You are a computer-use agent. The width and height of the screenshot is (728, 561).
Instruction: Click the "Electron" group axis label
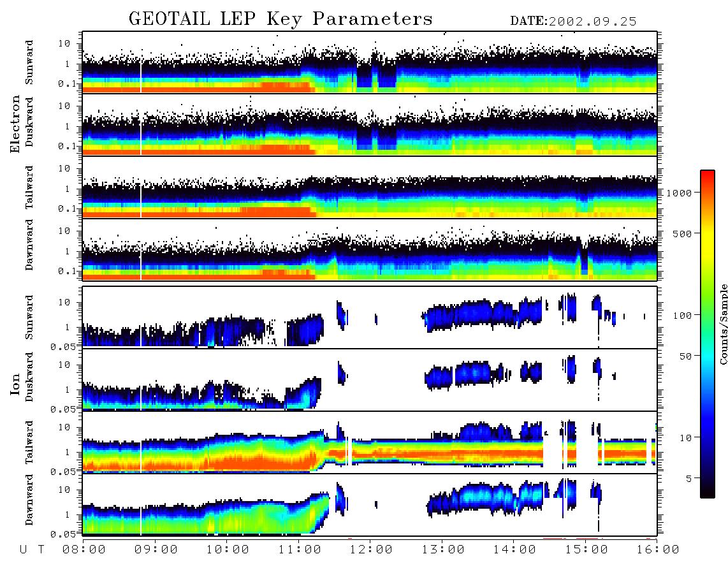click(x=15, y=124)
